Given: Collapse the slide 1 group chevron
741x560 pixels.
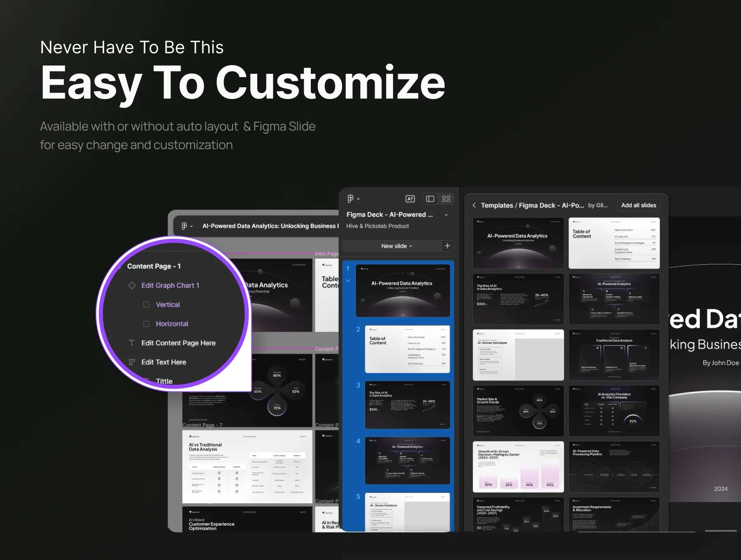Looking at the screenshot, I should click(x=348, y=281).
